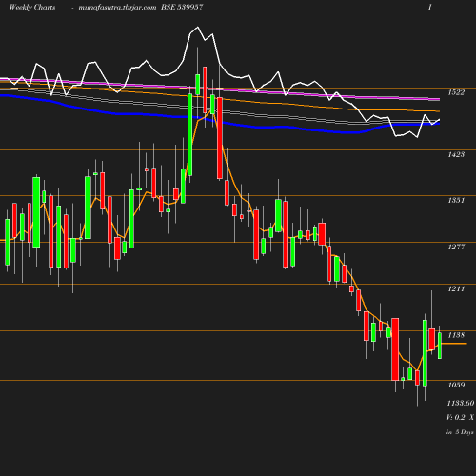Click the munafasutra.tbrjar.com watermark text
This screenshot has height=476, width=476.
pos(117,8)
